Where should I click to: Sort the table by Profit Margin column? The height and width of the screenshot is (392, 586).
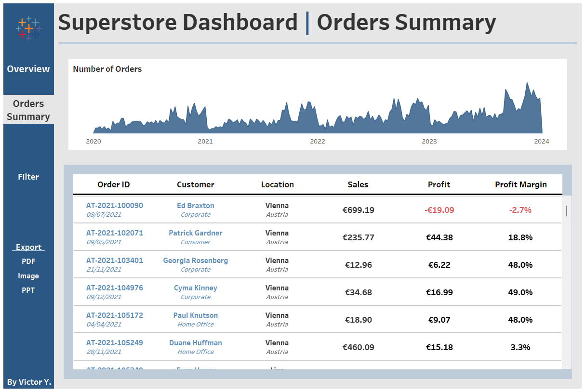pos(521,184)
